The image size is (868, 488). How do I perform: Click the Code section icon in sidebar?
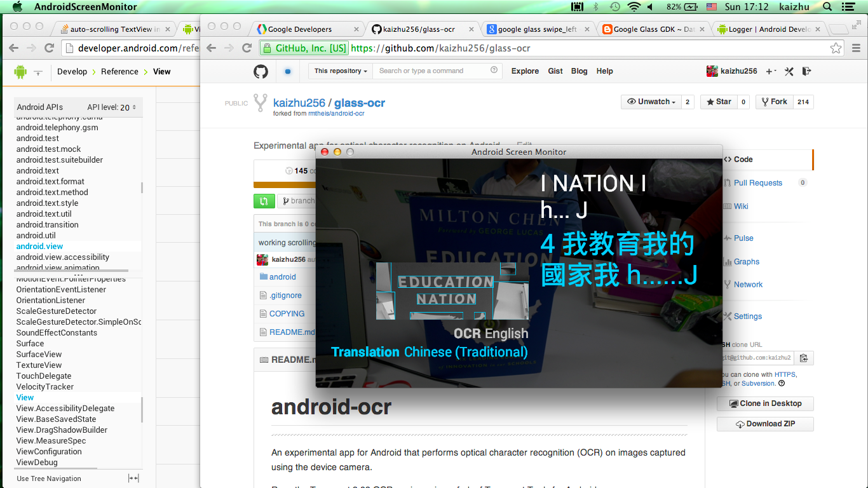point(727,159)
